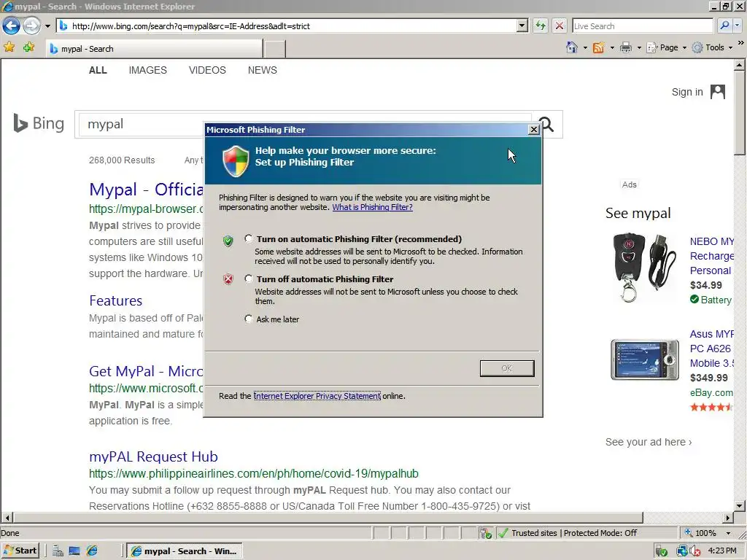Open the Tools menu
This screenshot has height=560, width=747.
tap(712, 47)
